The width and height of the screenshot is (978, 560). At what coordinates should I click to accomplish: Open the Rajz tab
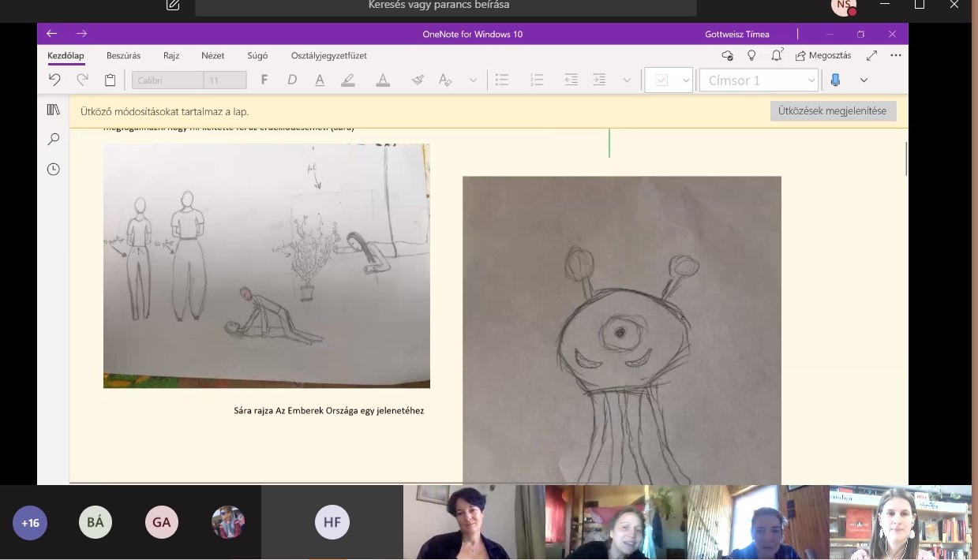[171, 55]
